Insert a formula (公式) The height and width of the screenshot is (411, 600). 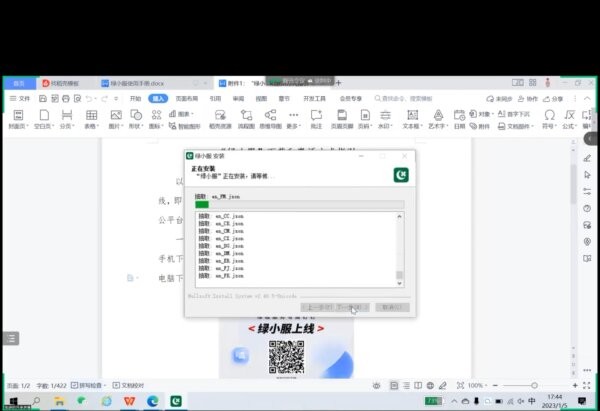coord(570,119)
